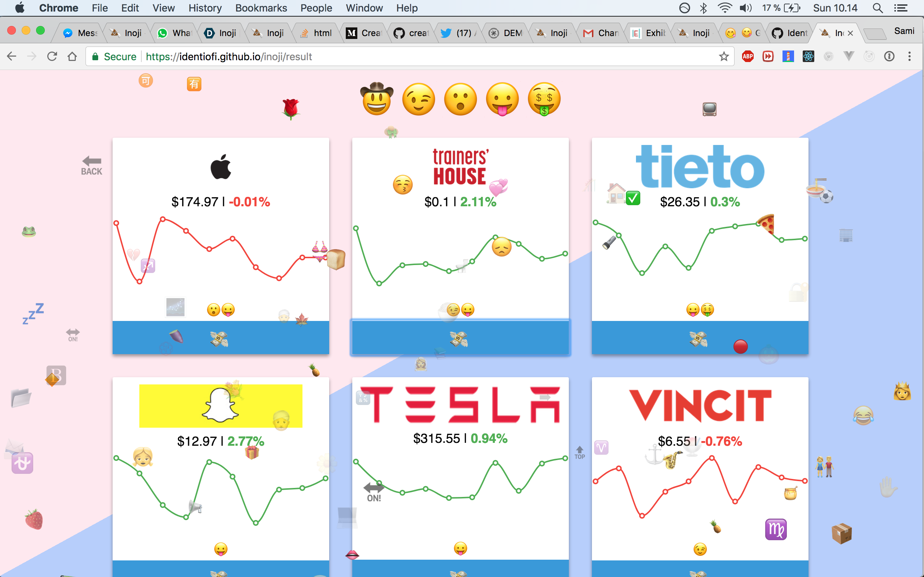
Task: Click the cowboy hat emoji at top
Action: coord(376,99)
